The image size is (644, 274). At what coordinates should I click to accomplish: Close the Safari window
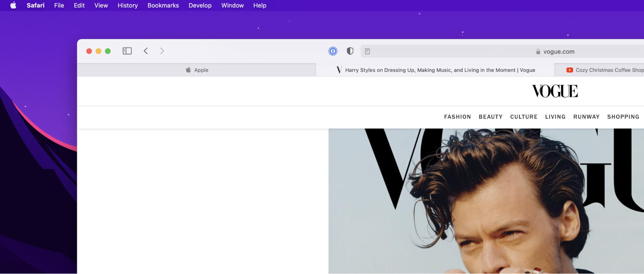tap(89, 51)
